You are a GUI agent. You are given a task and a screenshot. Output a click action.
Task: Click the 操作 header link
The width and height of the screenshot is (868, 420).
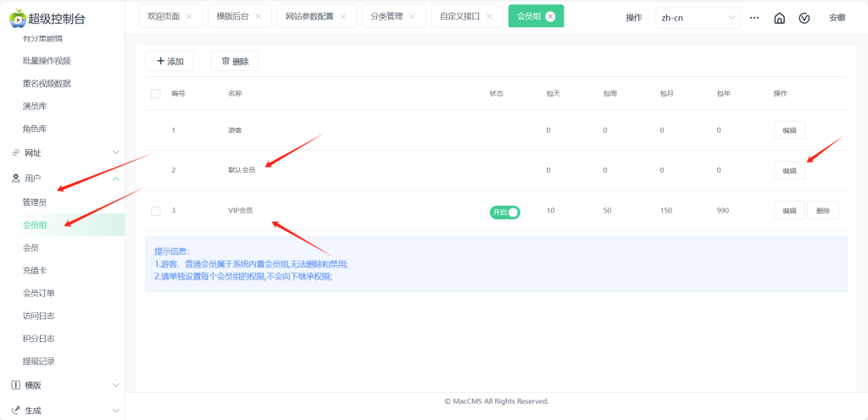tap(634, 18)
